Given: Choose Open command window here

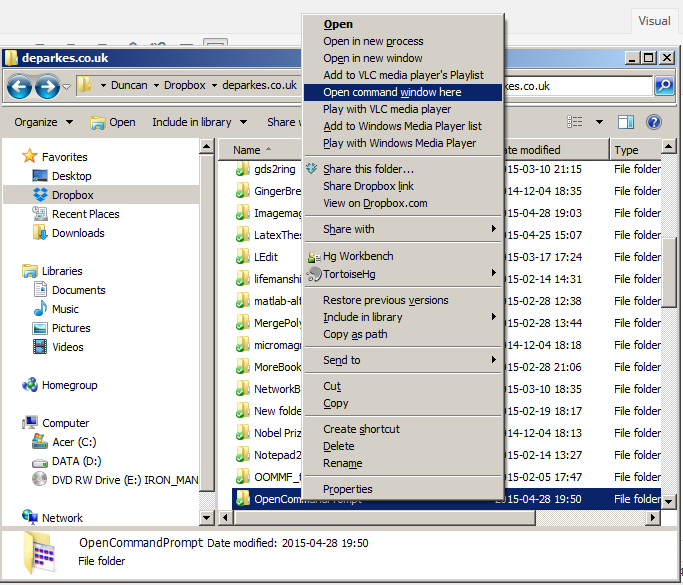Looking at the screenshot, I should [x=392, y=92].
